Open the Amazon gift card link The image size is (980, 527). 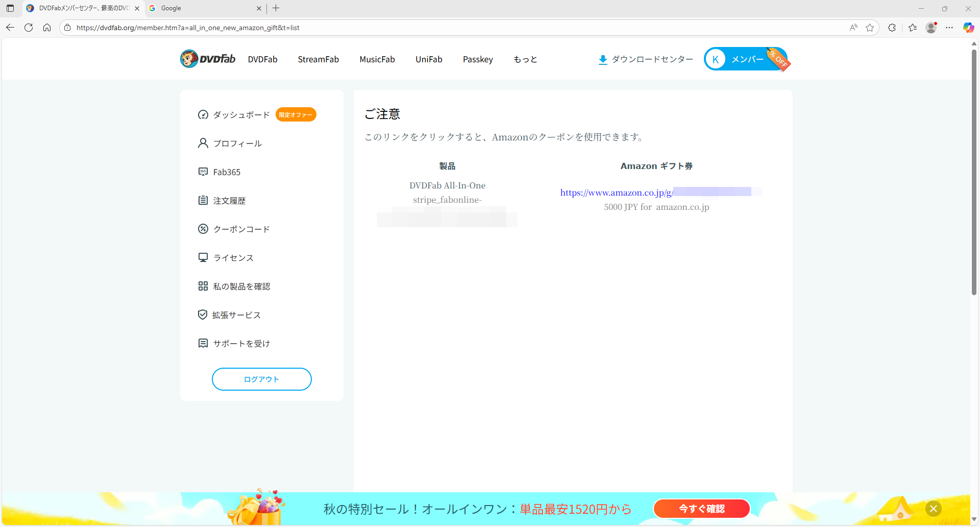[617, 193]
